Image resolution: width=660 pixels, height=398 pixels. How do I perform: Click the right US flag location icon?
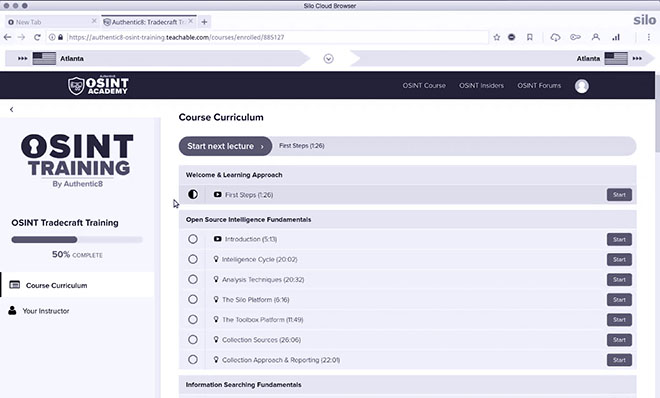coord(616,58)
